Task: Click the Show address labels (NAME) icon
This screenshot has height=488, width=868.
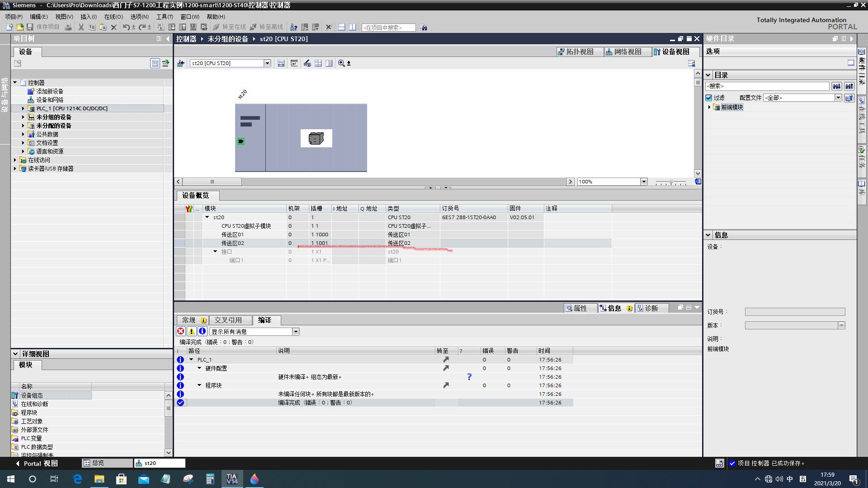Action: [294, 63]
